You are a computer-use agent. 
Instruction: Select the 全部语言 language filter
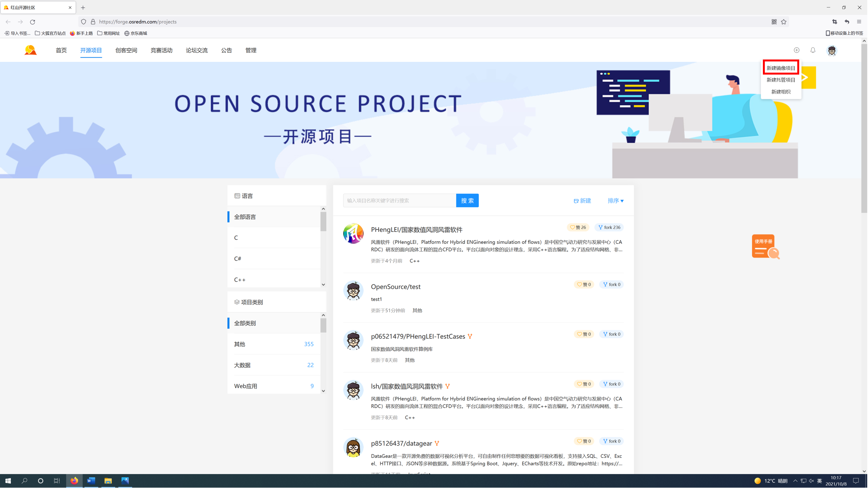[x=274, y=217]
